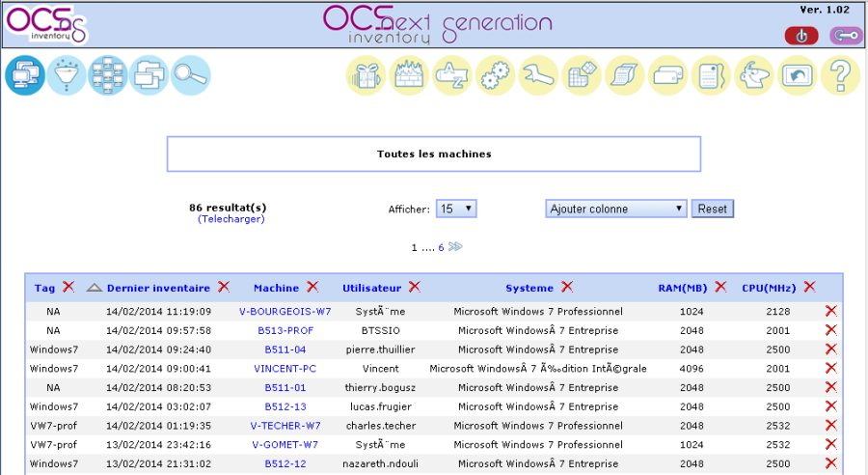Click the purple key password icon
Viewport: 868px width, 475px height.
point(846,36)
